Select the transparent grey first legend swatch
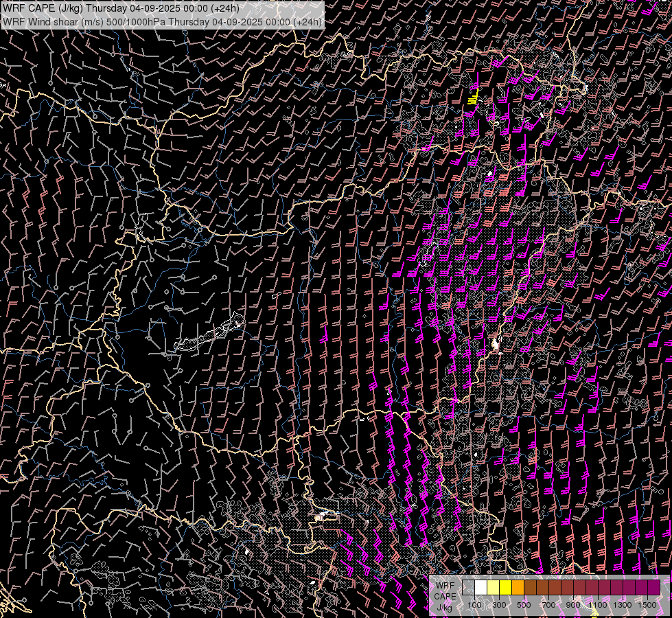The height and width of the screenshot is (618, 672). 468,587
